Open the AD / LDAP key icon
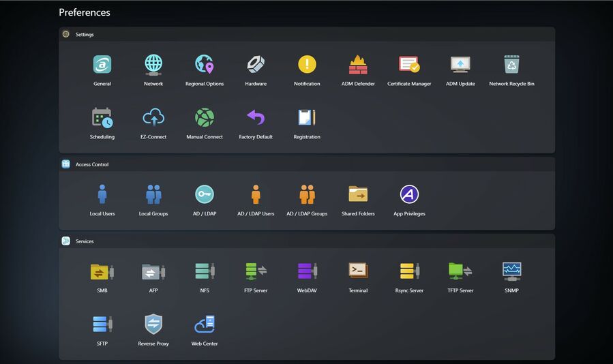The image size is (613, 364). coord(205,195)
